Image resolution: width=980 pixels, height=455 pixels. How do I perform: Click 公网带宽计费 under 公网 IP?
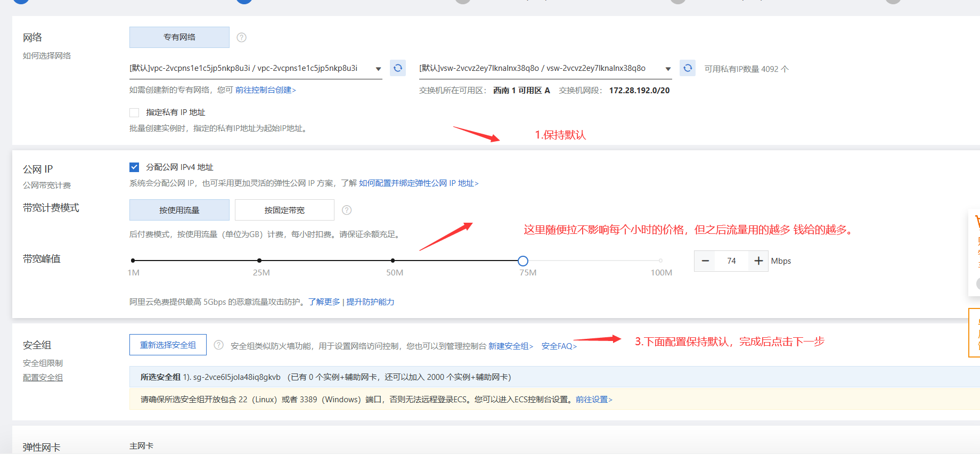[x=47, y=185]
